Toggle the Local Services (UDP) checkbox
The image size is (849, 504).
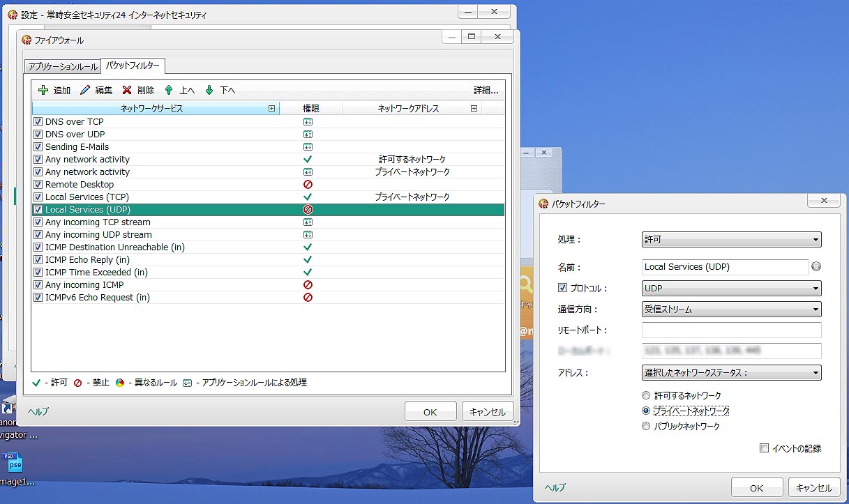tap(38, 210)
